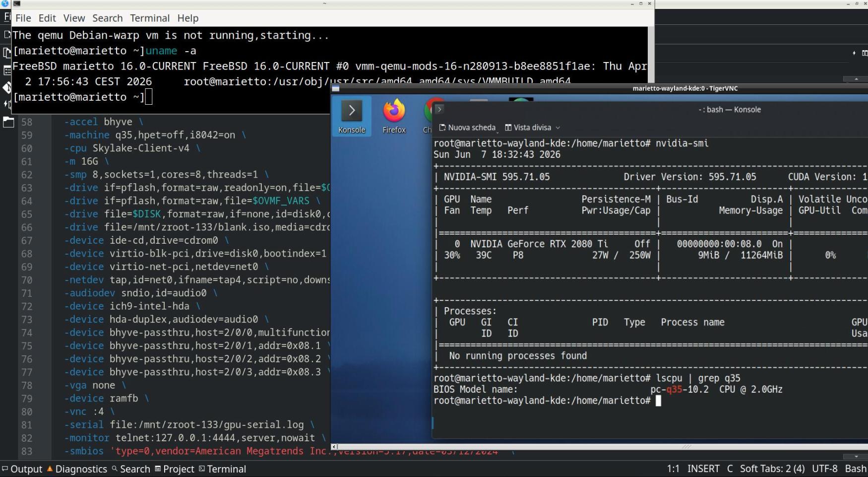The width and height of the screenshot is (868, 477).
Task: Click line number 58 in editor gutter
Action: coord(26,122)
